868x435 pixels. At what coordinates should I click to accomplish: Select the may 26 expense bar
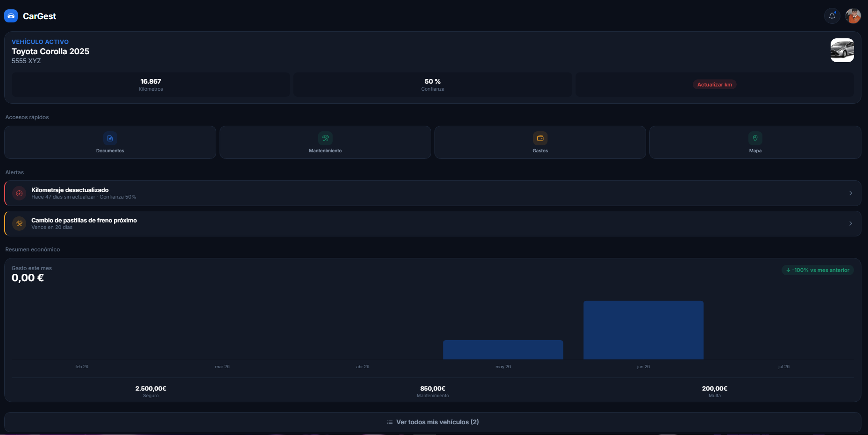click(x=503, y=349)
